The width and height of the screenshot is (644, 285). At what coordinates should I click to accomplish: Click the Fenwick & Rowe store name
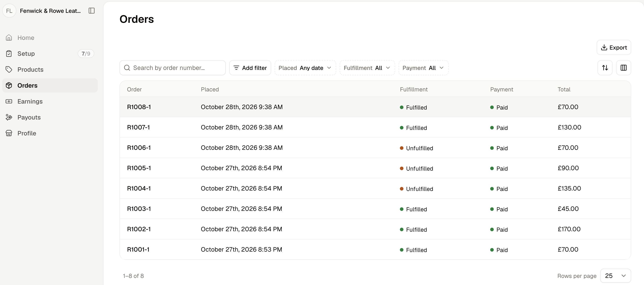point(50,11)
